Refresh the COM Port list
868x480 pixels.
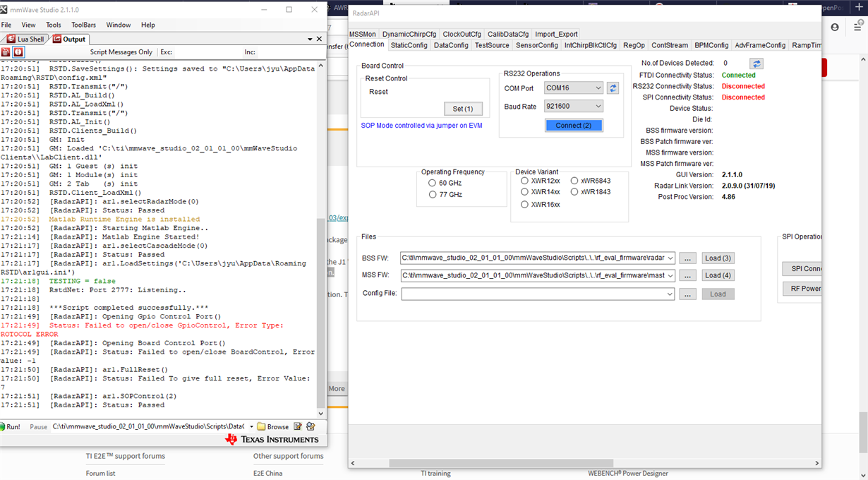point(613,88)
